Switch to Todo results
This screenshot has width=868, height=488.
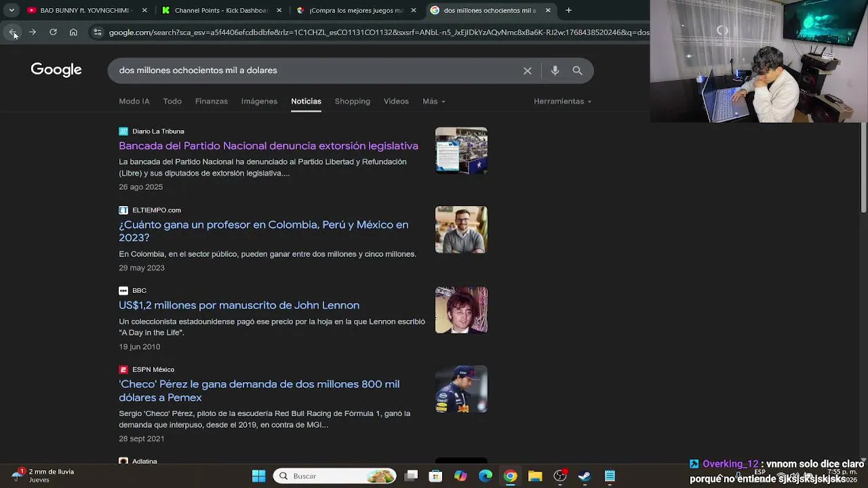(x=172, y=101)
